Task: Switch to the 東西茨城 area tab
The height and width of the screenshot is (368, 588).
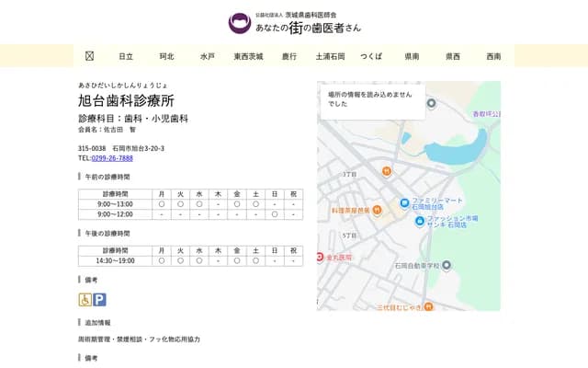Action: click(x=248, y=56)
